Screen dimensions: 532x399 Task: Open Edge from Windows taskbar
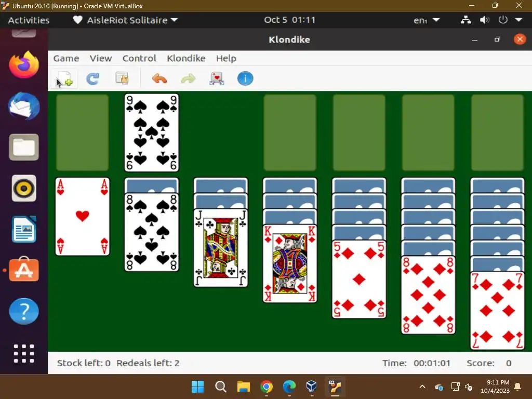(289, 387)
